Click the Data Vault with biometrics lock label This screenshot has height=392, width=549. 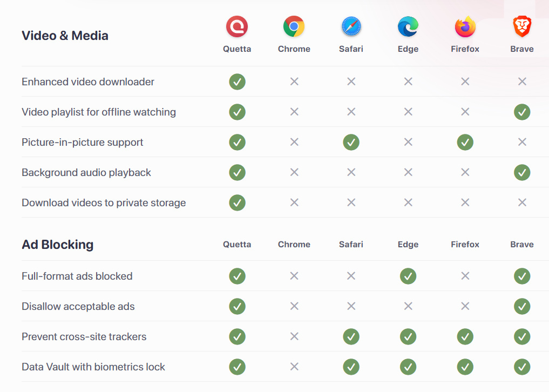click(x=93, y=367)
